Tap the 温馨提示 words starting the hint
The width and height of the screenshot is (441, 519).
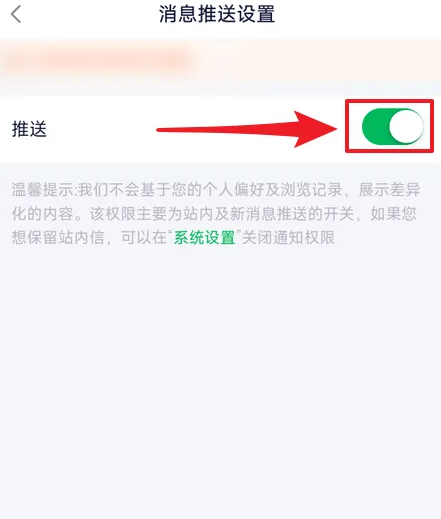[42, 190]
